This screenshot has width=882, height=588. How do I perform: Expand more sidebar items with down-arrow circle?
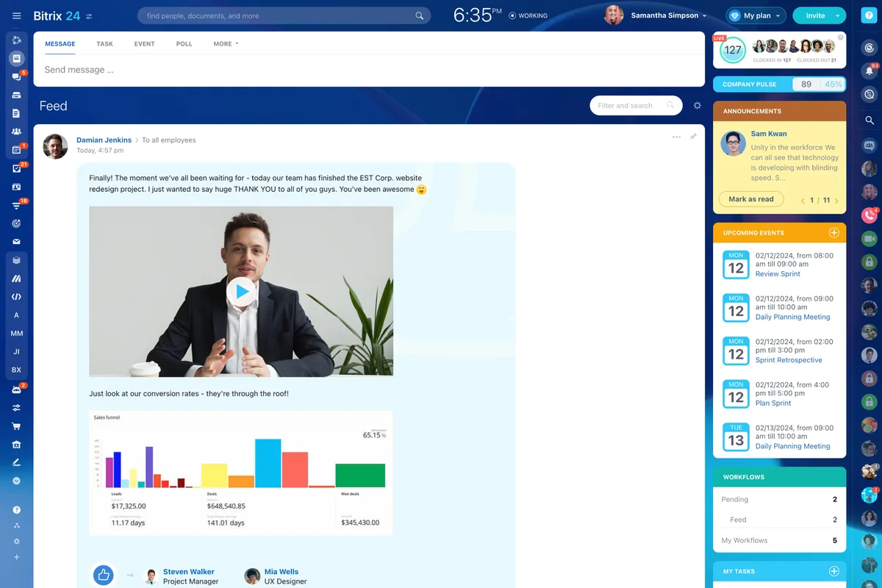point(16,481)
